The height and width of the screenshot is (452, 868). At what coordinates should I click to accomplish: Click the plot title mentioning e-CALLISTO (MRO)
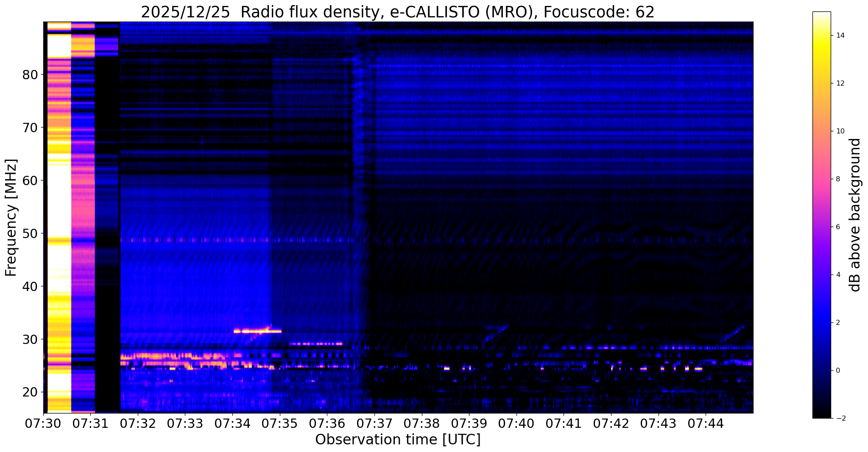[398, 12]
